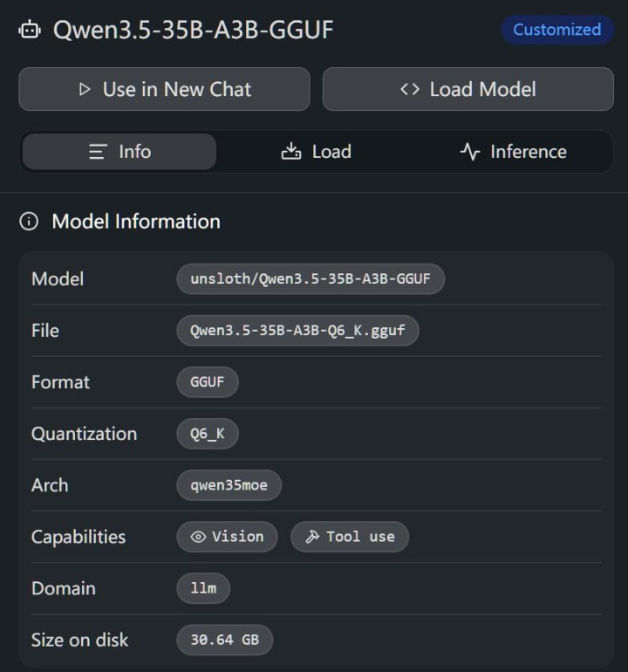Click the GGUF format chip

208,382
